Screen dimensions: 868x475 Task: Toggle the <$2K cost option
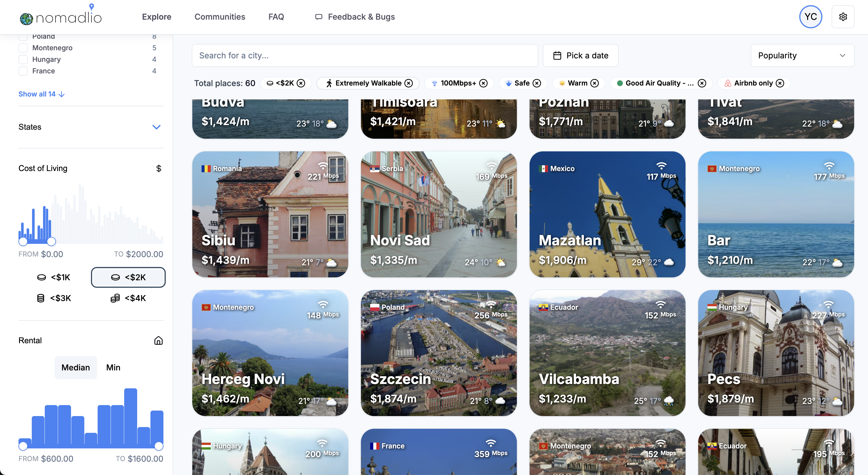click(128, 277)
